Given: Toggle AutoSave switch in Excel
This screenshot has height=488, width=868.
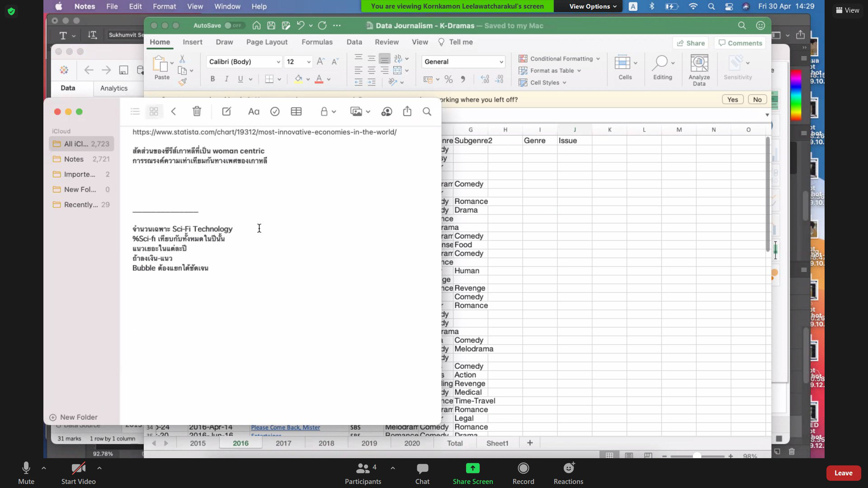Looking at the screenshot, I should tap(233, 26).
